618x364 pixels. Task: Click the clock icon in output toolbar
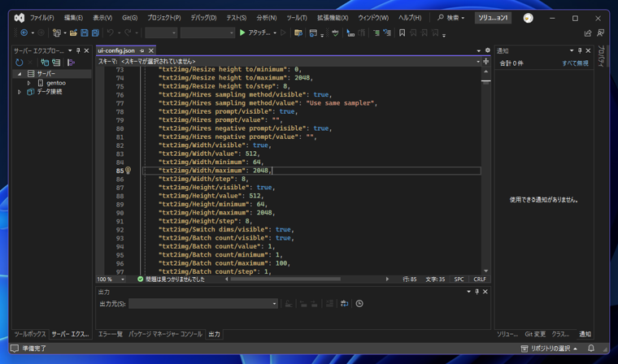[x=359, y=303]
